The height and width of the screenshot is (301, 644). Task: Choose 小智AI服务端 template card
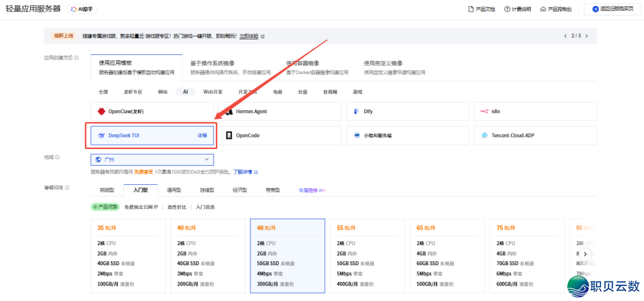pyautogui.click(x=407, y=135)
